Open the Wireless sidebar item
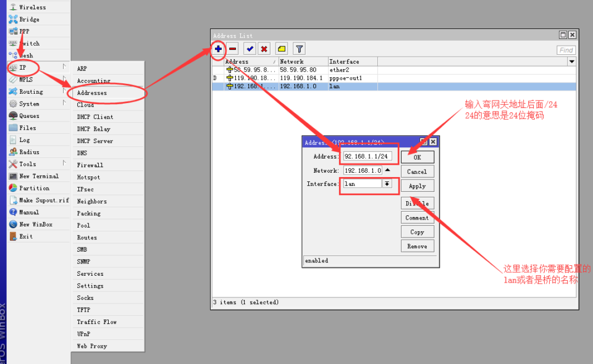Image resolution: width=593 pixels, height=364 pixels. click(38, 7)
